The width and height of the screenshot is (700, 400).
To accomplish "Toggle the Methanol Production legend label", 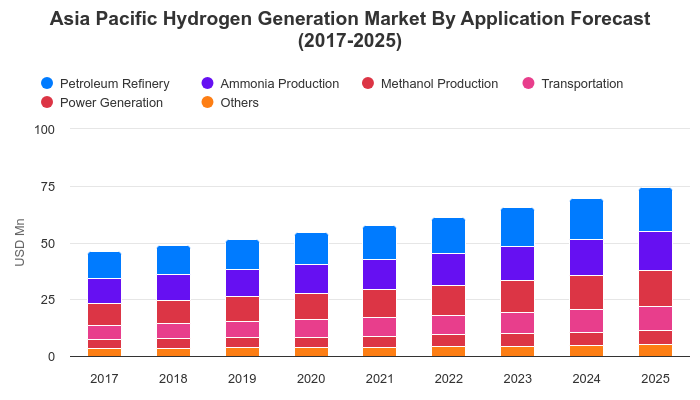I will (x=439, y=83).
